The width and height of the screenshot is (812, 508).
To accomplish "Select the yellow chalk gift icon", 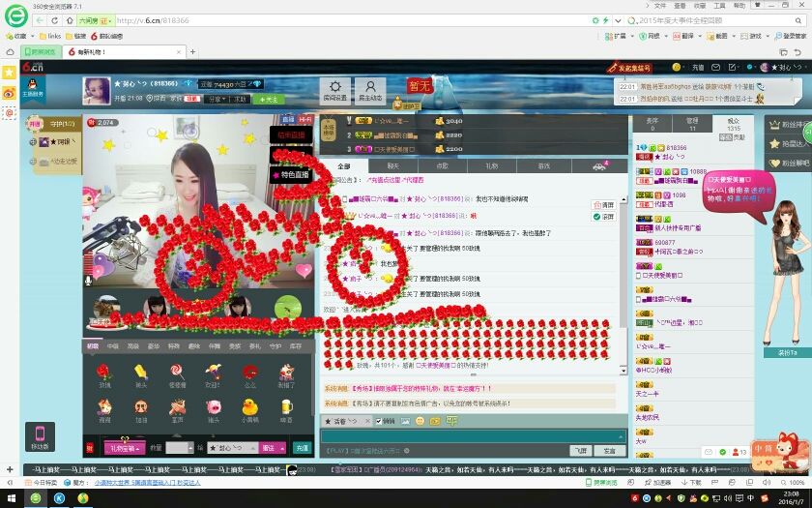I will point(141,373).
